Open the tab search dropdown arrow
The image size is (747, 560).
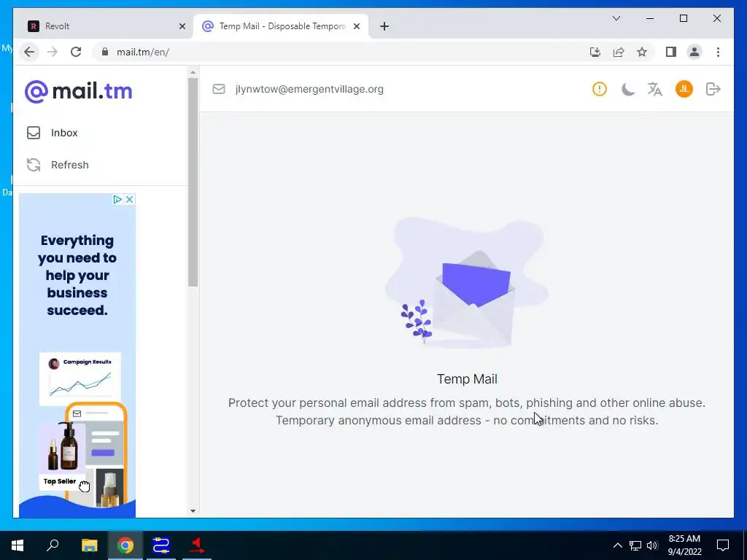click(616, 18)
